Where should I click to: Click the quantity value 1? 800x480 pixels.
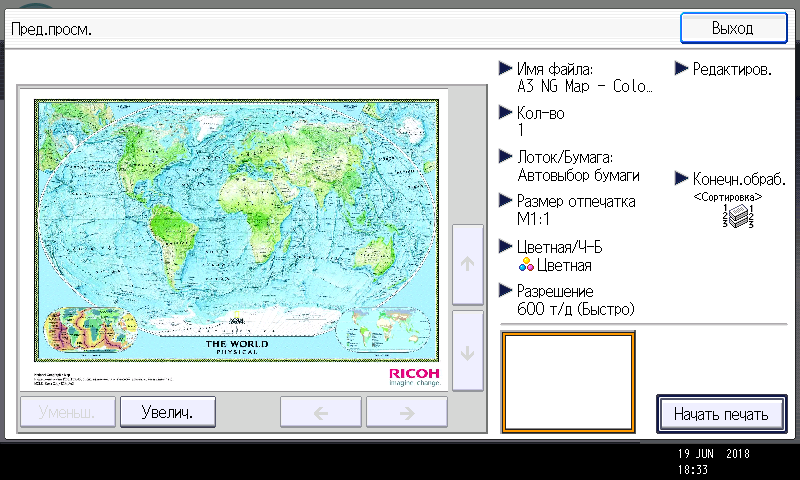click(521, 130)
